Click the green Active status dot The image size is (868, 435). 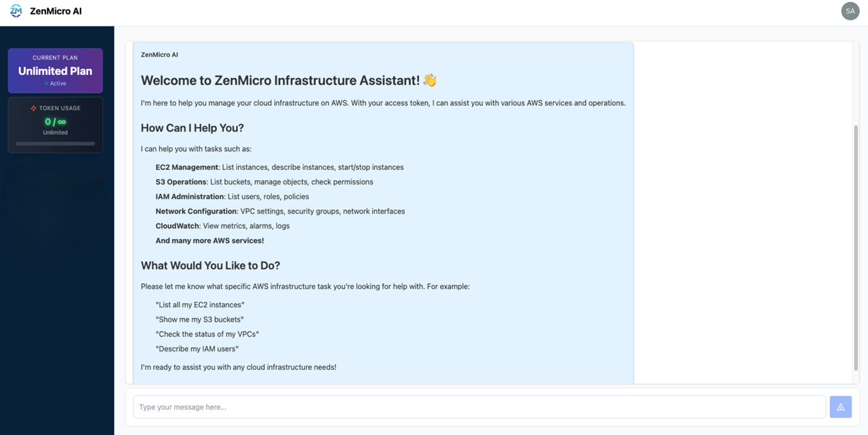point(46,84)
